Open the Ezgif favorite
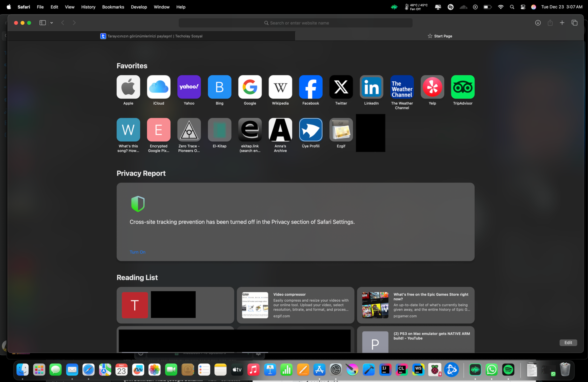 pos(341,129)
